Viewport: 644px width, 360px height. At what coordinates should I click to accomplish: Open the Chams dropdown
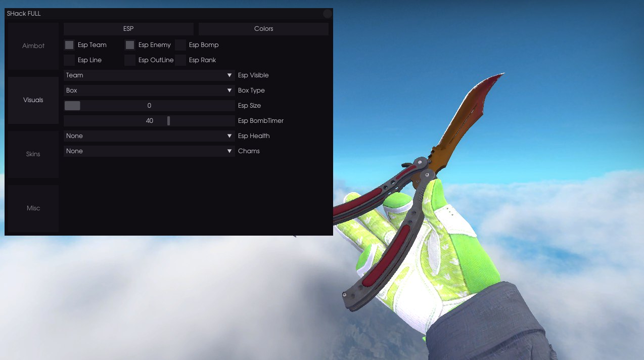click(x=149, y=151)
